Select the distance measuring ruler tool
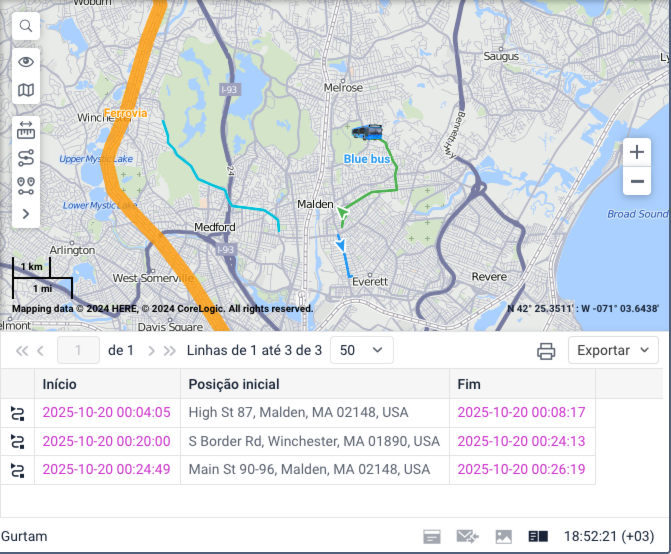Image resolution: width=671 pixels, height=554 pixels. [25, 130]
